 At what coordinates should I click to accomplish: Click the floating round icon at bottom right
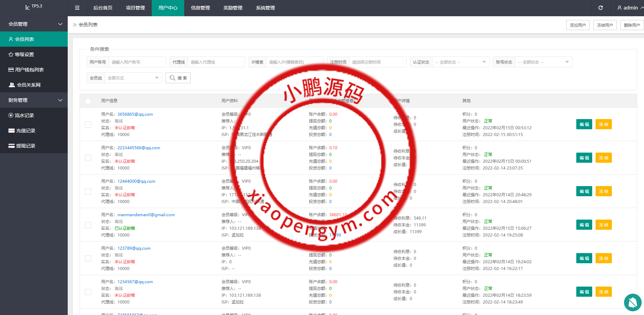[632, 302]
